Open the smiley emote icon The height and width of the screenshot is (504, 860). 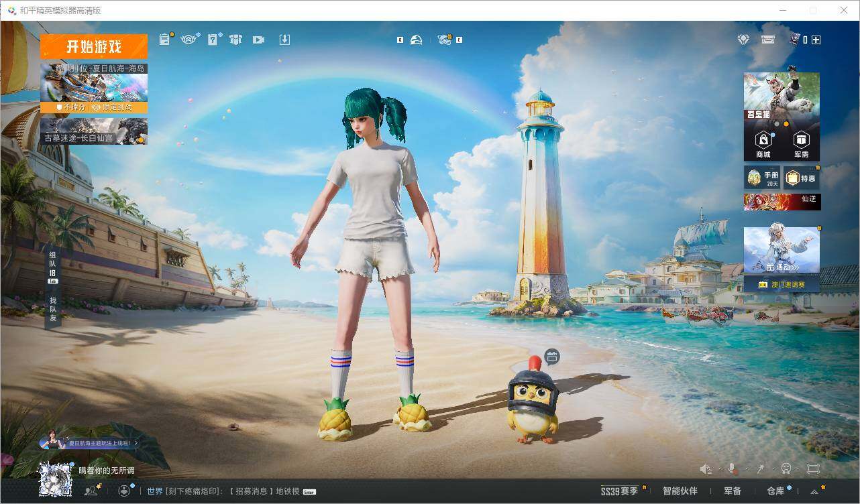(x=786, y=469)
